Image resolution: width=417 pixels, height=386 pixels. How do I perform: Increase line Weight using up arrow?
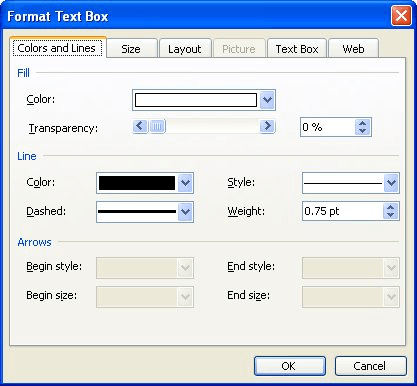pos(391,207)
